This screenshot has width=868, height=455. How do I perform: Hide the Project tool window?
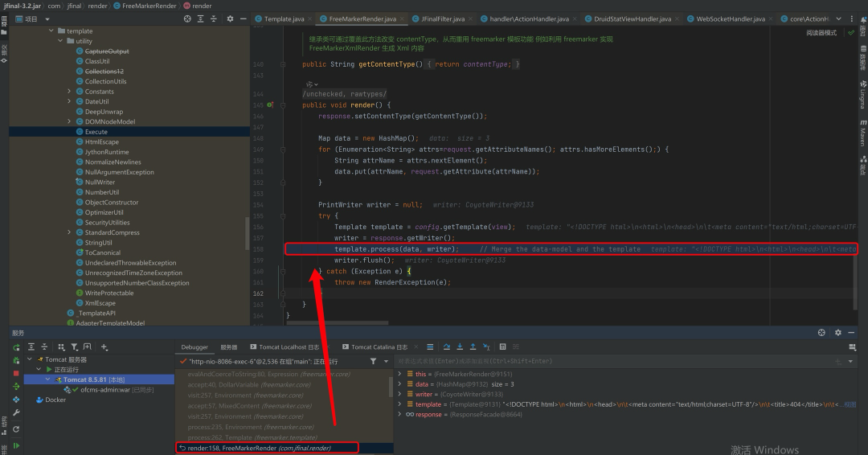coord(243,18)
